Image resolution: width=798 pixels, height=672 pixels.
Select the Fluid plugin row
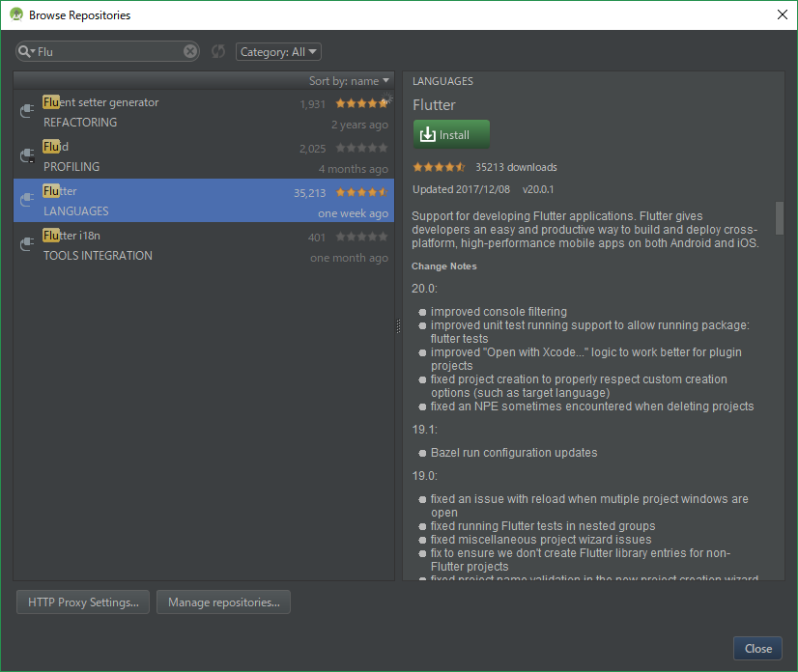coord(204,156)
